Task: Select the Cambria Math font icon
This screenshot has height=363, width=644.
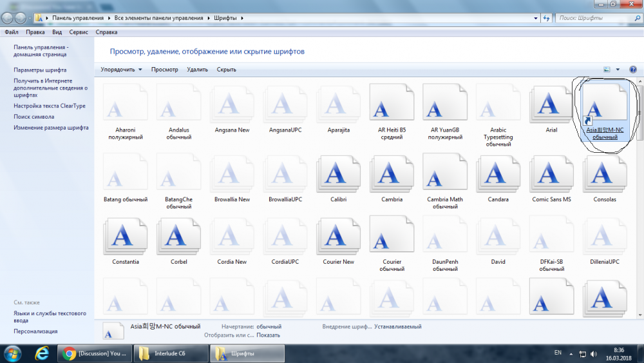Action: pos(445,175)
